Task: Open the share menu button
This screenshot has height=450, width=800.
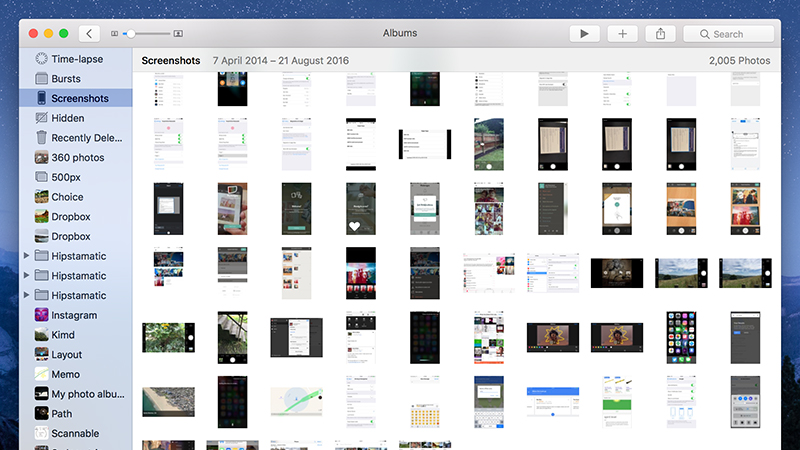Action: [660, 34]
